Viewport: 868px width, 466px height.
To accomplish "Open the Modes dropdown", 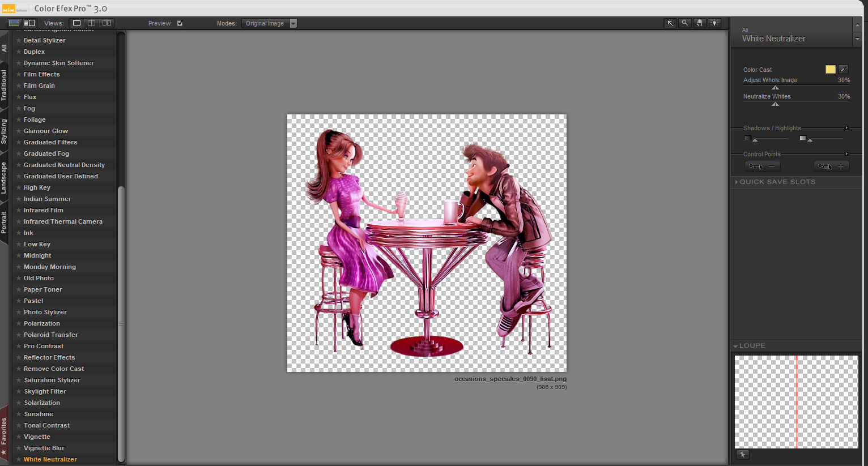I will [x=269, y=23].
